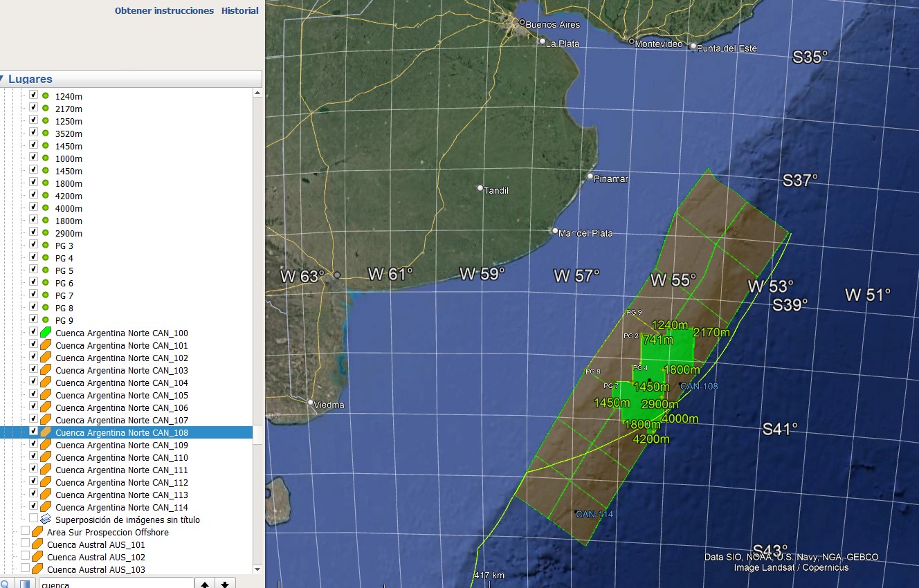Screen dimensions: 919x588
Task: Click the search field containing 'cuenca'
Action: coord(115,583)
